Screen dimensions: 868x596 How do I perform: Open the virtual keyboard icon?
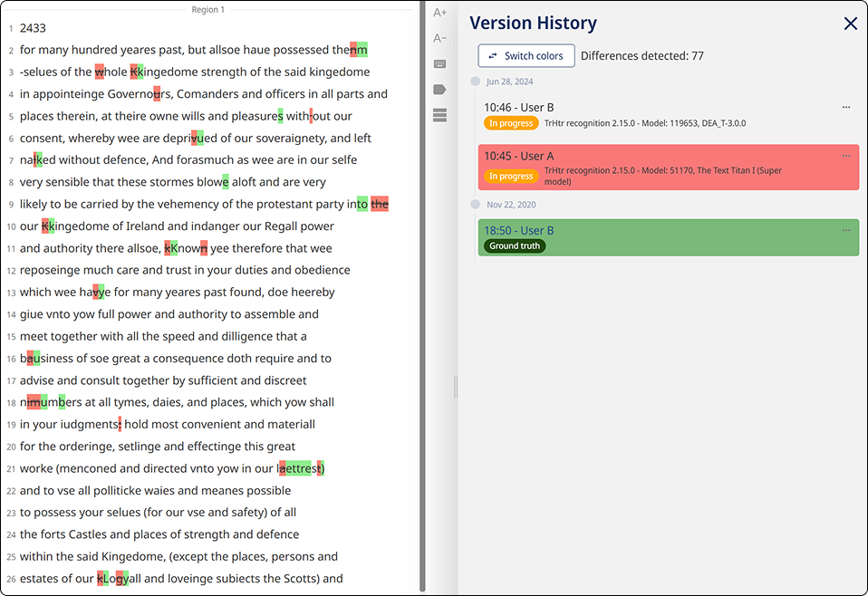(x=439, y=64)
